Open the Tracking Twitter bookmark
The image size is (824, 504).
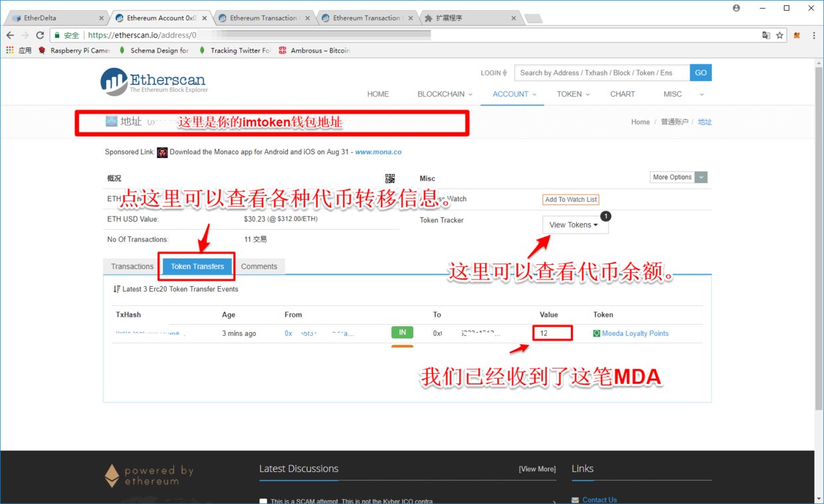click(235, 50)
